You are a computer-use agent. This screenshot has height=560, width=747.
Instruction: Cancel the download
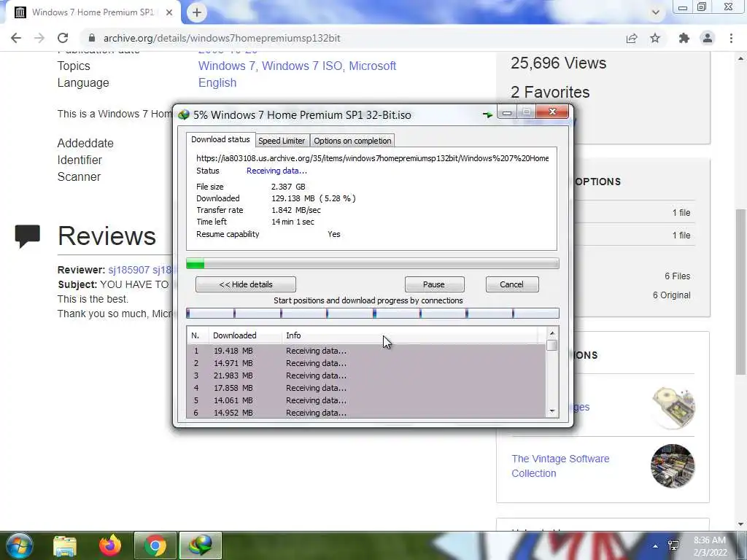[511, 284]
